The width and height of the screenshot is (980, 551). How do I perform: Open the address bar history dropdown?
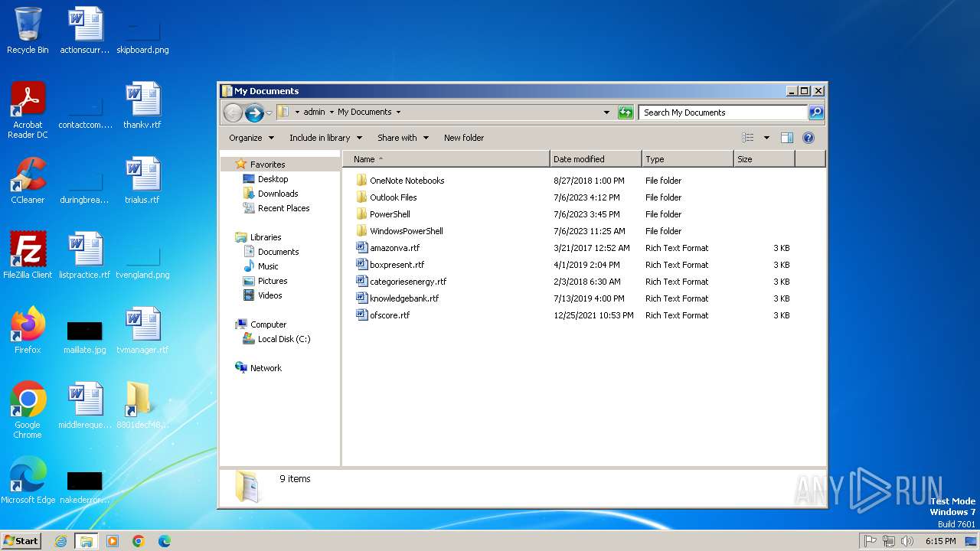click(606, 112)
